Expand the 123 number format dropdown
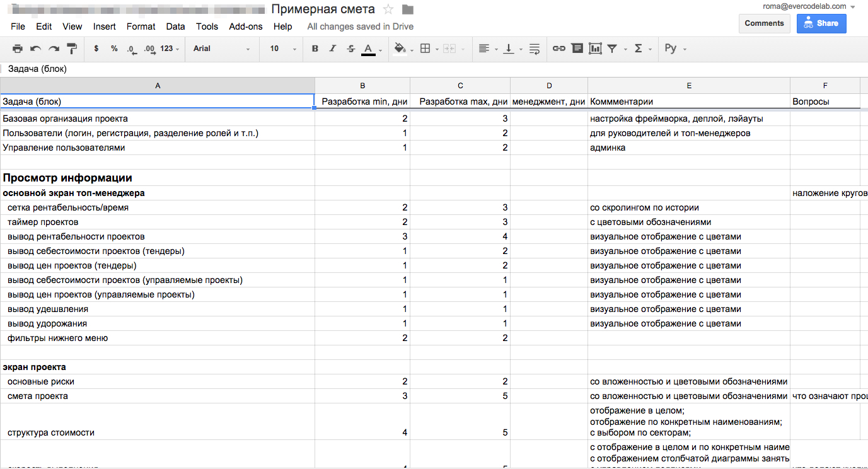 tap(170, 49)
